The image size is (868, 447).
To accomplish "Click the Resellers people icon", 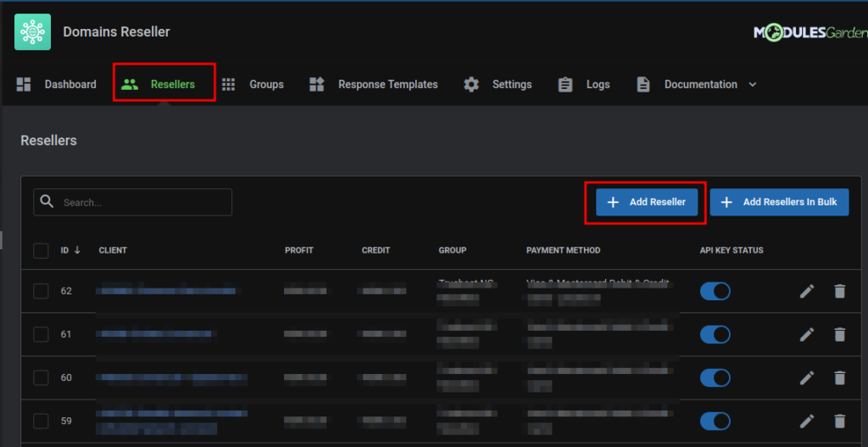I will 130,85.
